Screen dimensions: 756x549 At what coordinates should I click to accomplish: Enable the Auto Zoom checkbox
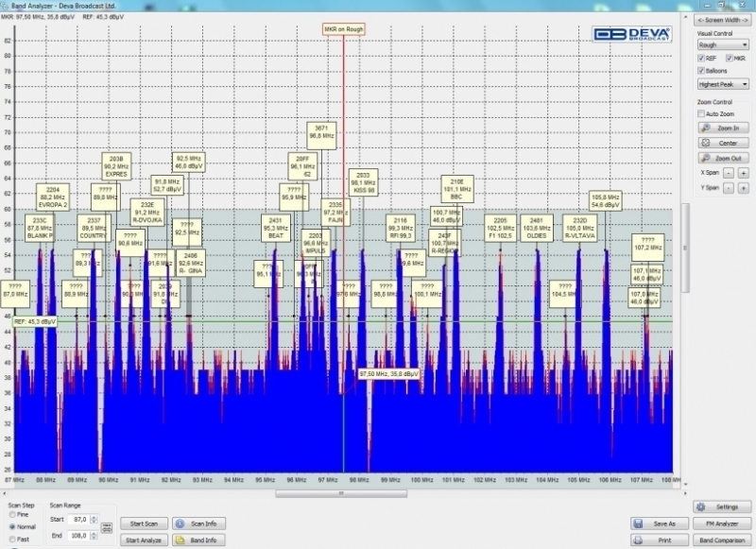pyautogui.click(x=701, y=113)
